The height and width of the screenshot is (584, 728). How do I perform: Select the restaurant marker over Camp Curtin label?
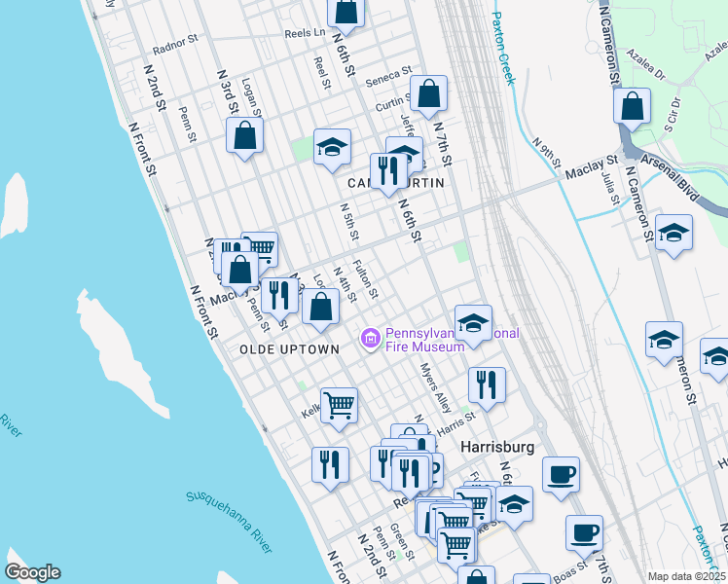(388, 173)
